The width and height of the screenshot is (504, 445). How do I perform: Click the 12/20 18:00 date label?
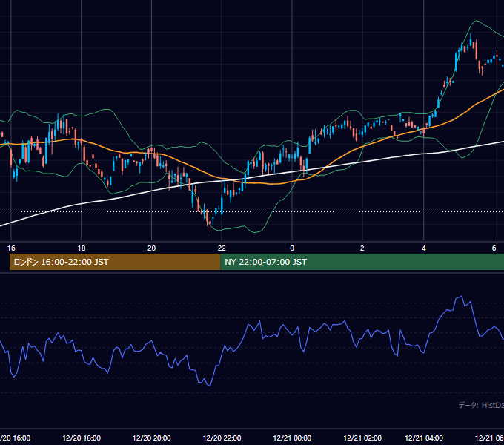click(x=82, y=438)
